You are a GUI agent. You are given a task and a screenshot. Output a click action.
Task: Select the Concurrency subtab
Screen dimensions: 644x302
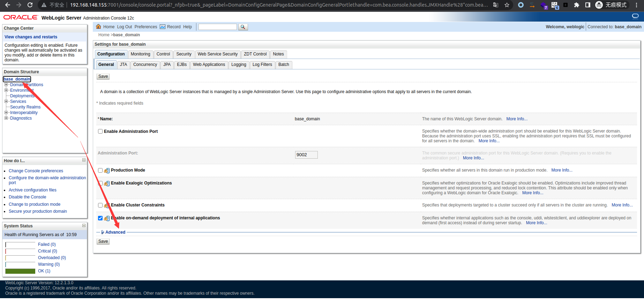tap(145, 65)
